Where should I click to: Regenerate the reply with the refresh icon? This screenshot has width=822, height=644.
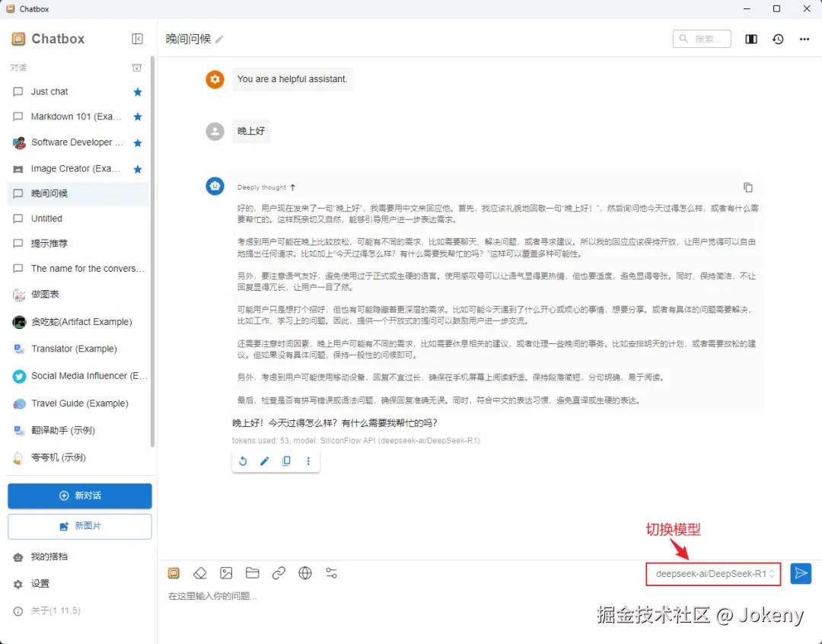pos(243,461)
